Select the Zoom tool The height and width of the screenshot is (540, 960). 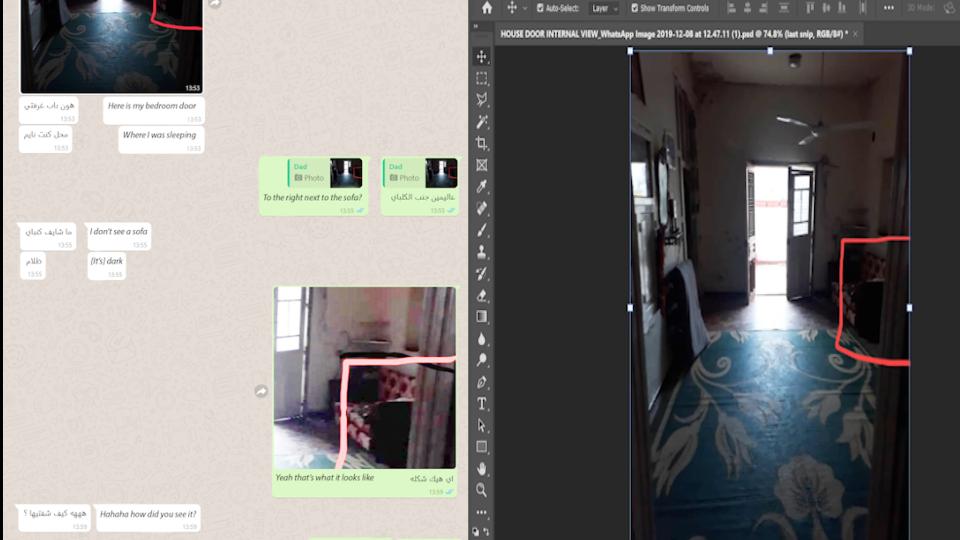click(482, 490)
